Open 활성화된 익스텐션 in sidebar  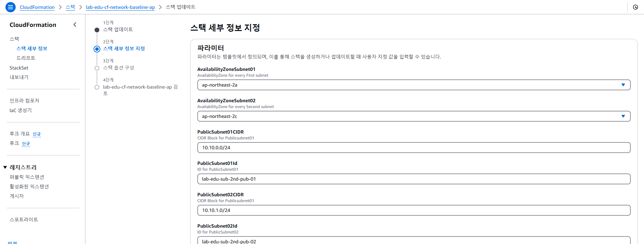[29, 186]
